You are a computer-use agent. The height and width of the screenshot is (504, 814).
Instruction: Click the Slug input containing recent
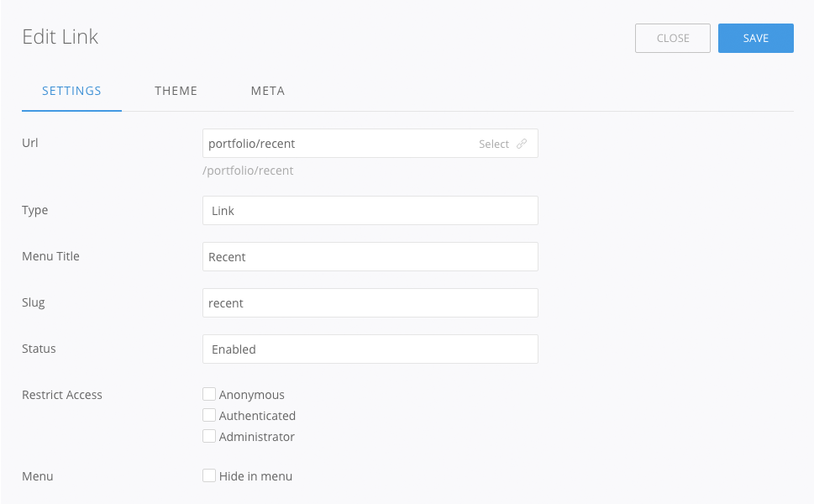pos(370,303)
